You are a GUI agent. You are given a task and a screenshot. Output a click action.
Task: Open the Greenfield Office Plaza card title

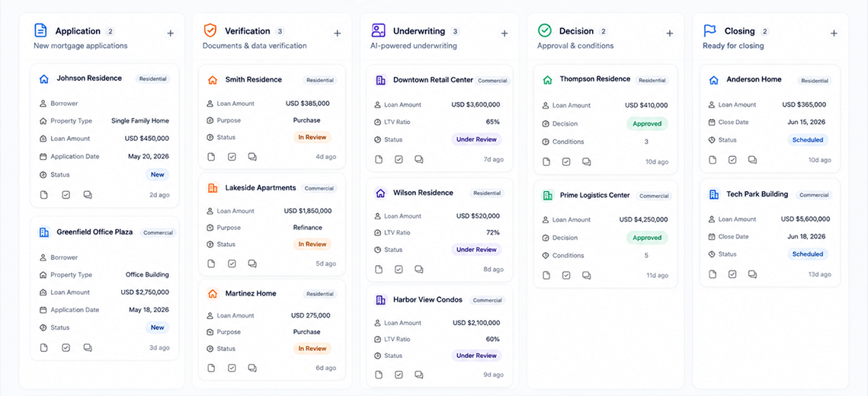[x=94, y=232]
